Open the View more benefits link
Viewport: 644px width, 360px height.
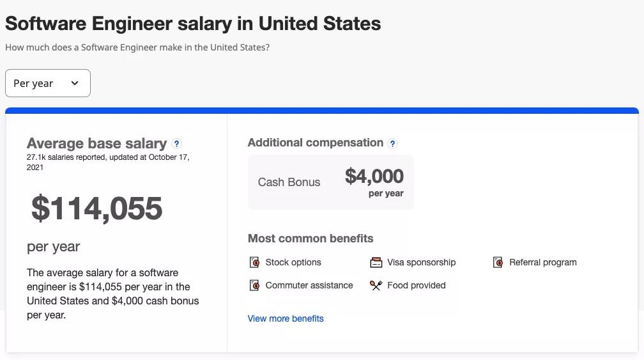click(286, 318)
